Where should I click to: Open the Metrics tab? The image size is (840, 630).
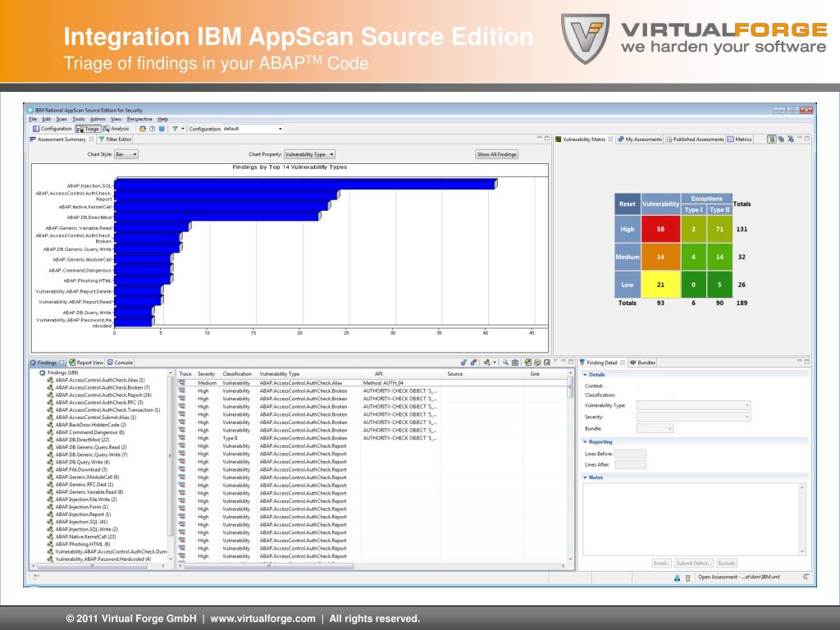739,139
